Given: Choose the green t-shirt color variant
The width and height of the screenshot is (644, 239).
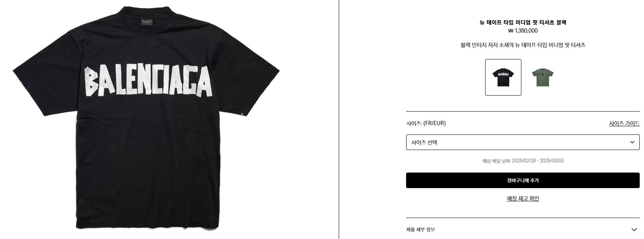Looking at the screenshot, I should tap(542, 77).
